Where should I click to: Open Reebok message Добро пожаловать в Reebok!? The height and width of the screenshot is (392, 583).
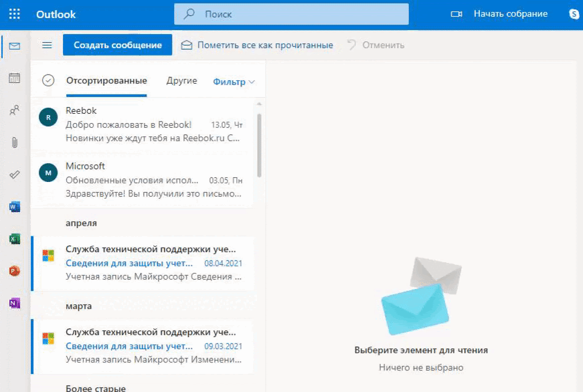click(143, 124)
